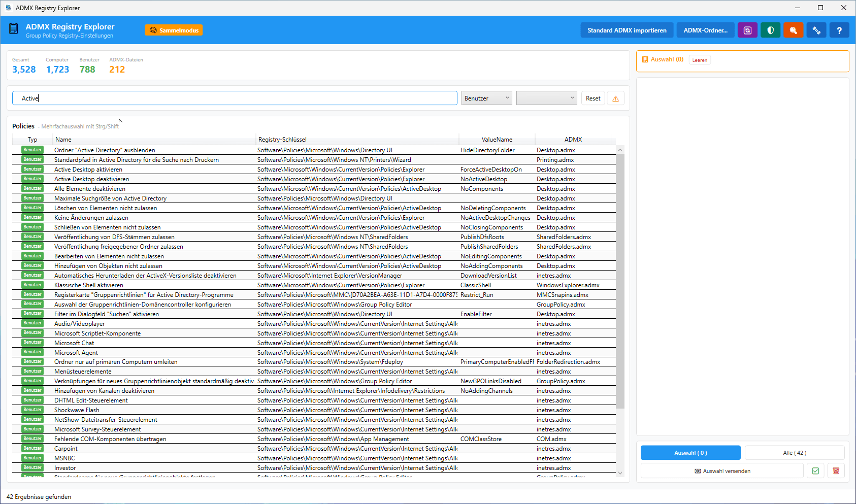Screen dimensions: 856x504
Task: Click into the search field containing Active
Action: [234, 98]
